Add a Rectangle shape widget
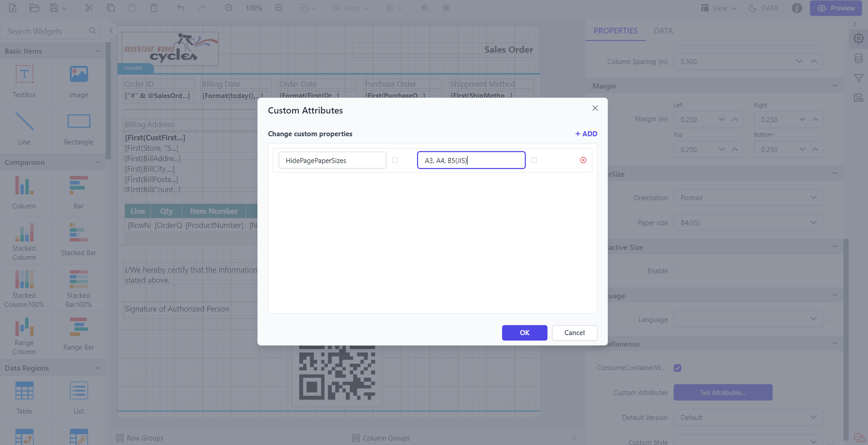 (78, 129)
